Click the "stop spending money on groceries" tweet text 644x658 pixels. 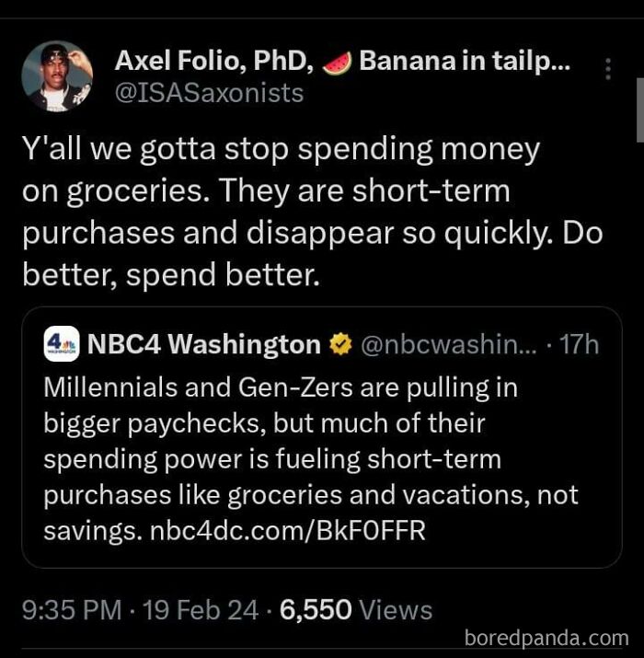click(281, 149)
